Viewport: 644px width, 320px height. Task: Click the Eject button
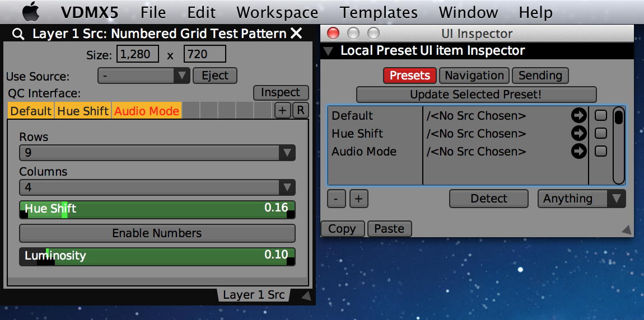point(215,76)
